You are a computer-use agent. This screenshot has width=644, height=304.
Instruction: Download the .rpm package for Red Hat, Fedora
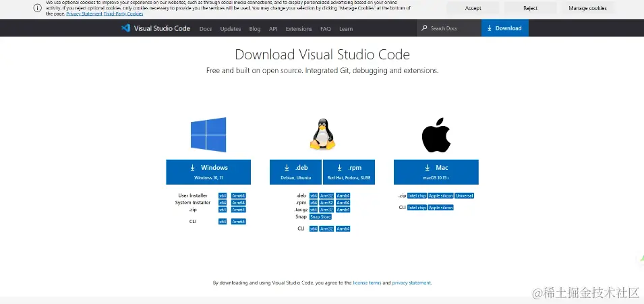[349, 172]
